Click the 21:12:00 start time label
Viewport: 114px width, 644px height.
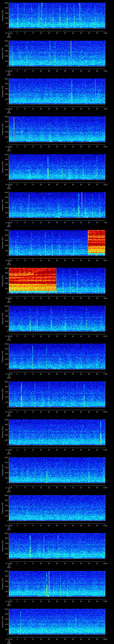pos(9,450)
